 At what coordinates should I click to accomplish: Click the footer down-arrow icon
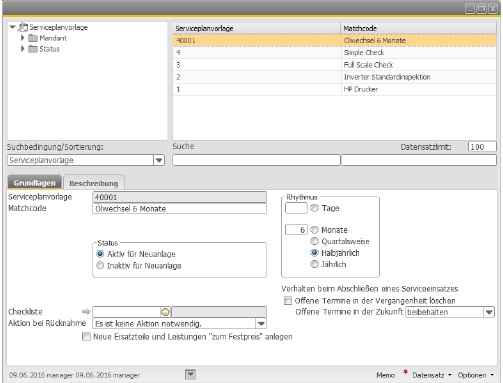(190, 375)
